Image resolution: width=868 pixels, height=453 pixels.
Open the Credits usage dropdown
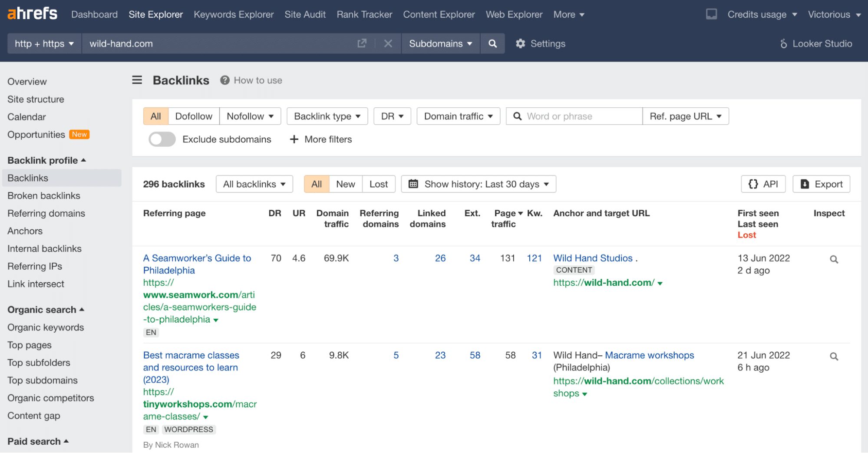point(762,14)
